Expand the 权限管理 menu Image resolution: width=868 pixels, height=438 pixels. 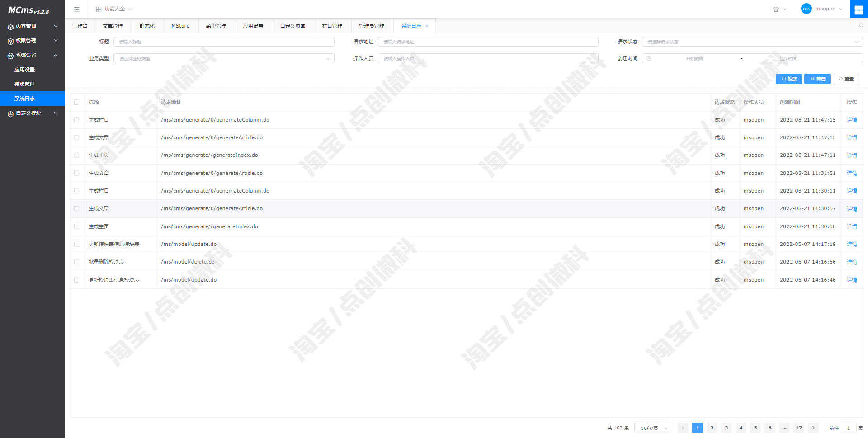pyautogui.click(x=33, y=41)
